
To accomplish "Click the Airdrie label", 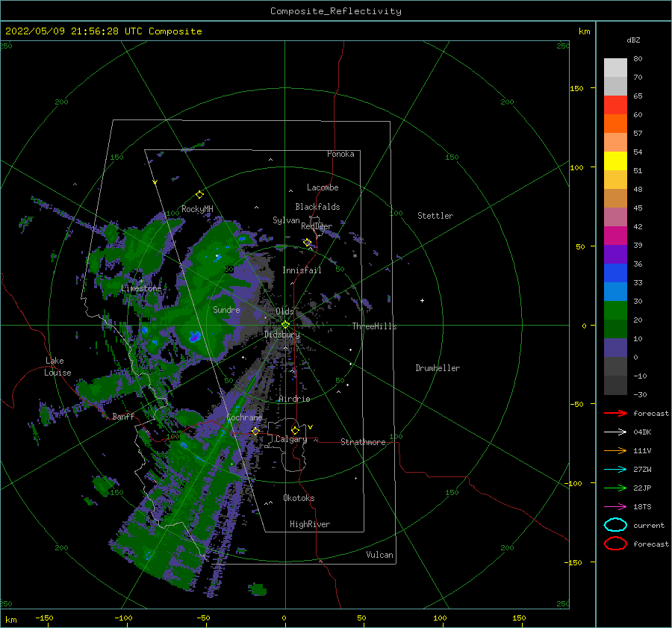I will point(294,399).
